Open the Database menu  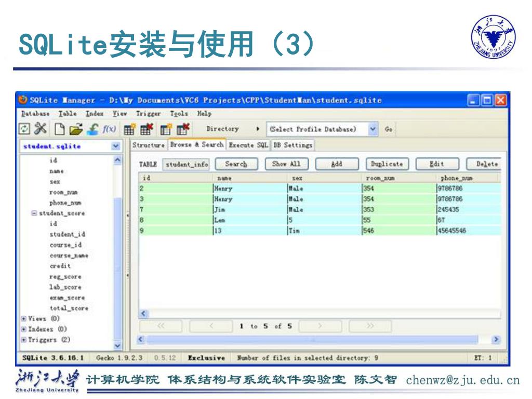pyautogui.click(x=35, y=114)
